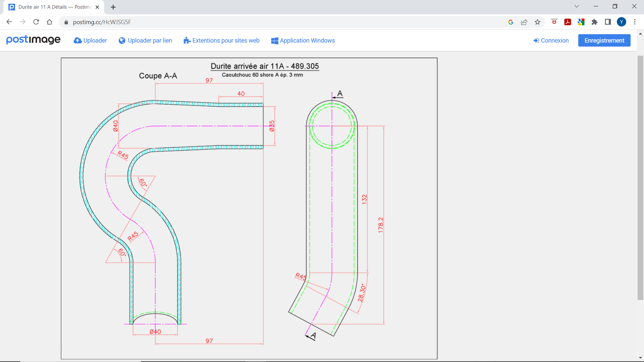Click the Uploader par lien link
The width and height of the screenshot is (644, 362).
tap(145, 41)
